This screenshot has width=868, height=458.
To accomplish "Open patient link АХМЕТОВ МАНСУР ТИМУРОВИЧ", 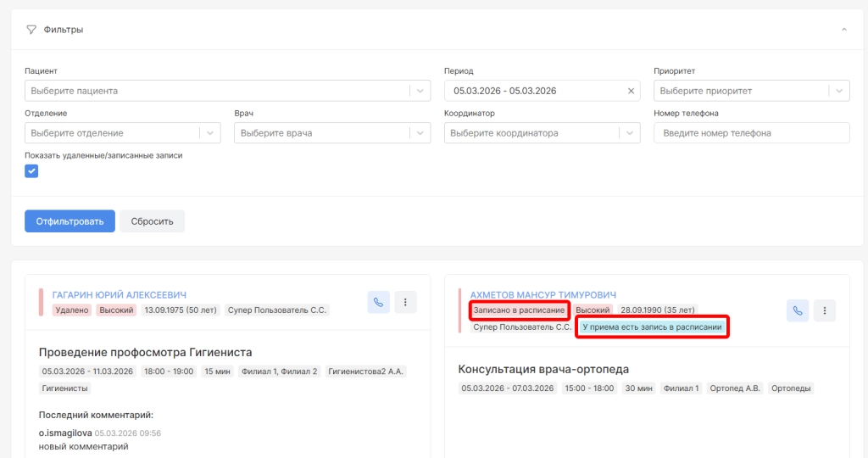I will point(542,294).
